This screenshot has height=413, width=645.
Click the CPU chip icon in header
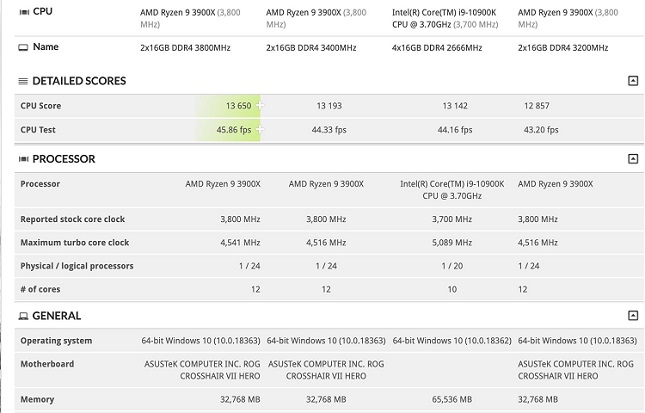point(23,12)
